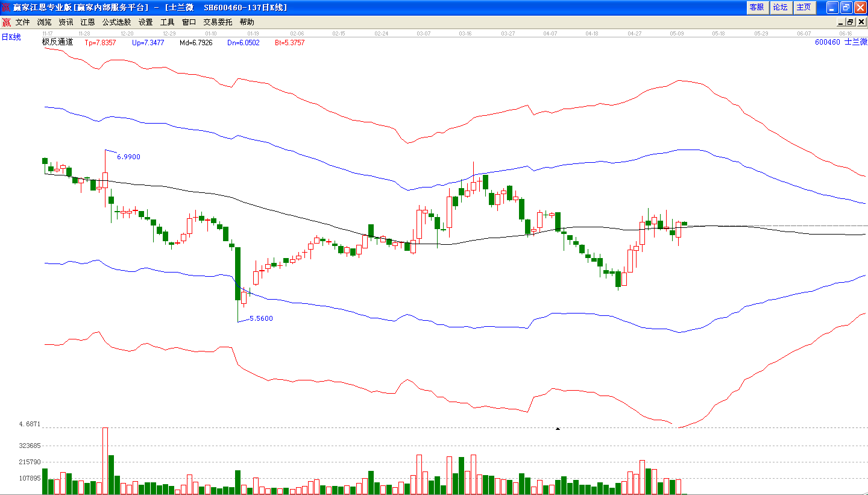The height and width of the screenshot is (495, 868).
Task: Click the Bt=5.3757 indicator value
Action: (290, 43)
